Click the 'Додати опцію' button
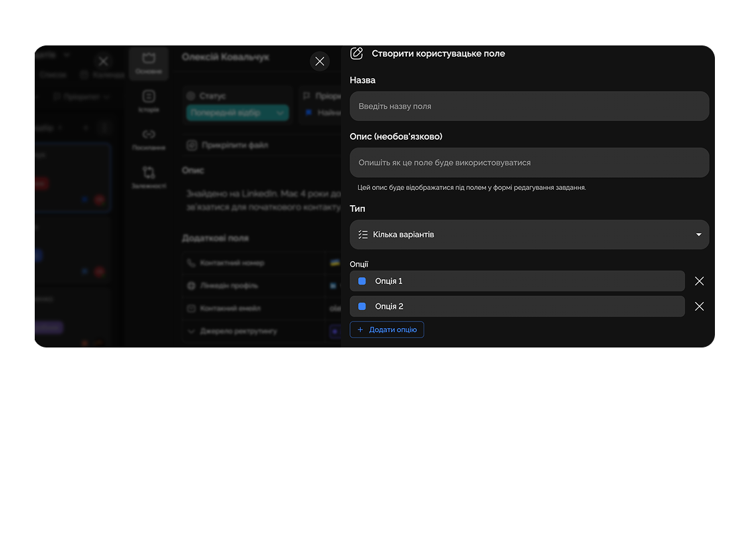747x560 pixels. [387, 329]
